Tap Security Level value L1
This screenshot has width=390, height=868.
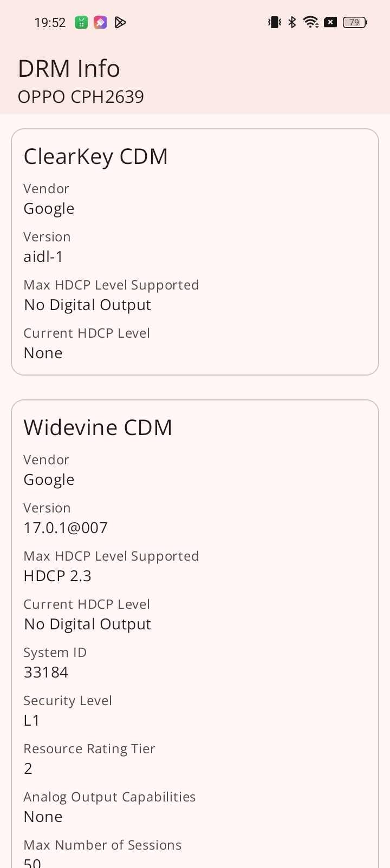pyautogui.click(x=32, y=720)
